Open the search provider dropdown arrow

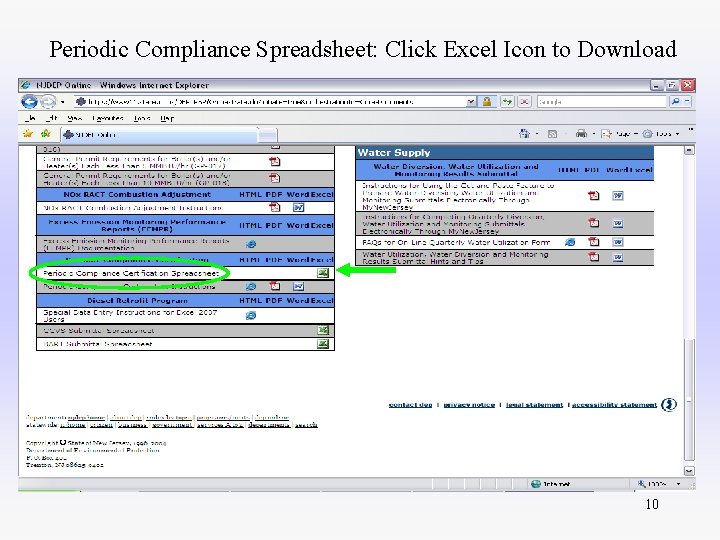point(687,101)
